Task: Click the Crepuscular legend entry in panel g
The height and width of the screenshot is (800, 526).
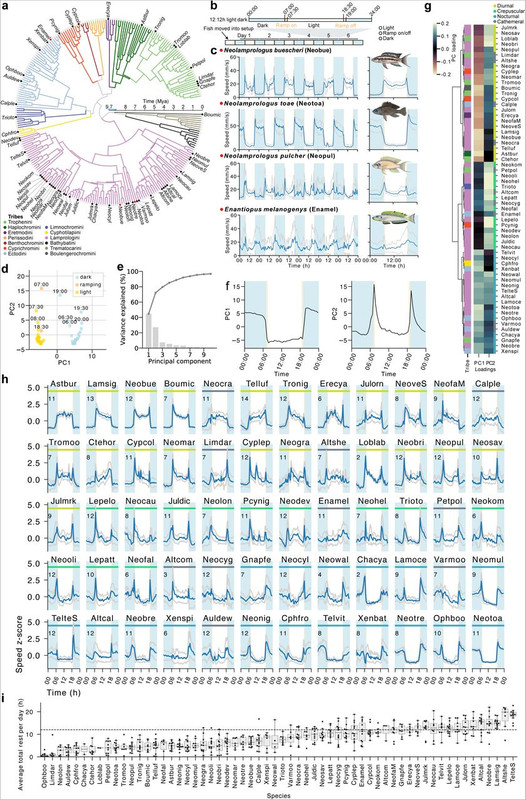Action: [x=507, y=12]
